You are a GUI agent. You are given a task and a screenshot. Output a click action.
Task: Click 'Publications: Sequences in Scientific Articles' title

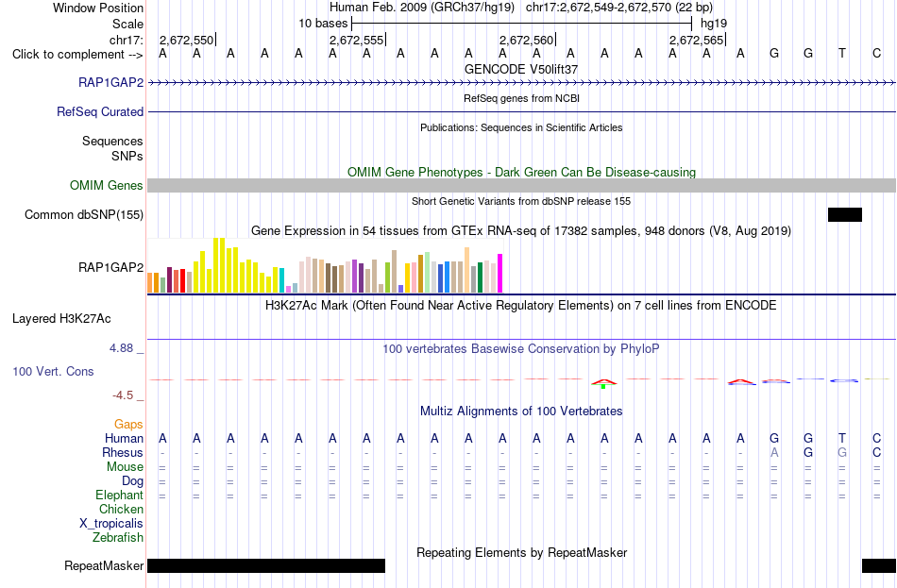coord(521,127)
